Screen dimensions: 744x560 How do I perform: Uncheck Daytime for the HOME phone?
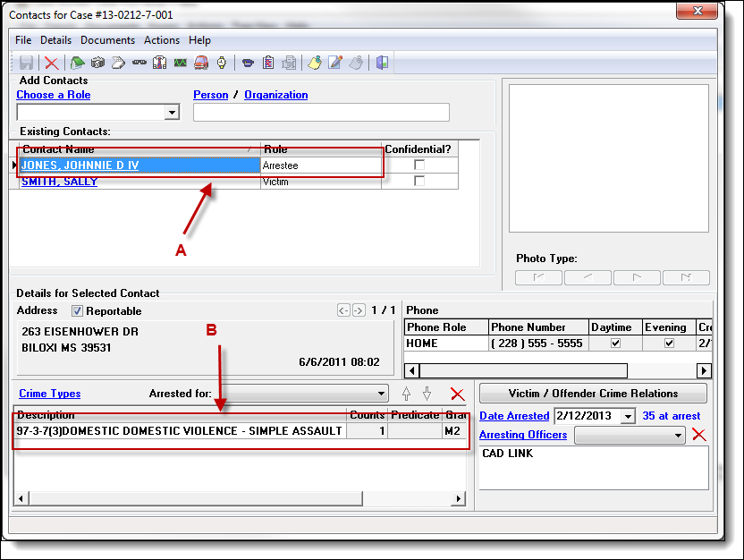[x=614, y=344]
